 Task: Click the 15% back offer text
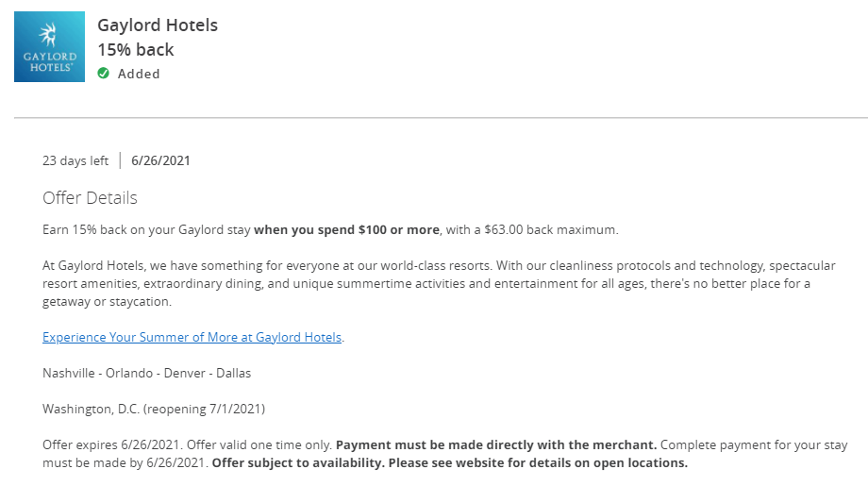(x=136, y=50)
